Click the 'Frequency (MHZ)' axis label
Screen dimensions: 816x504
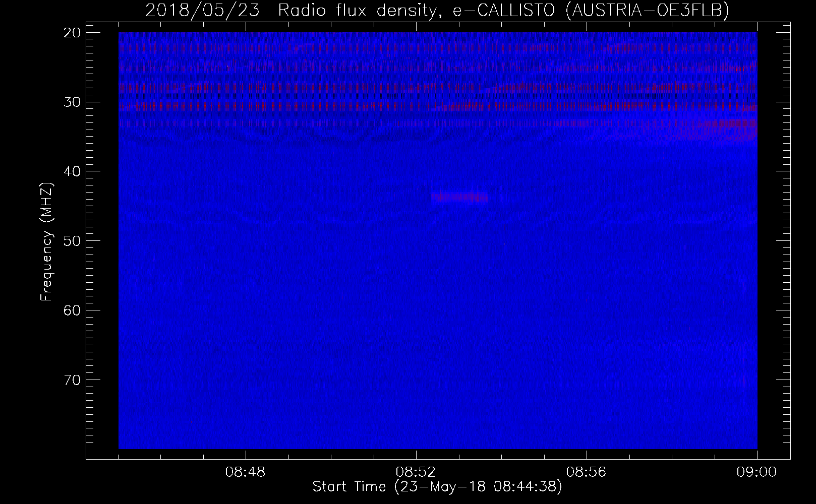click(47, 241)
